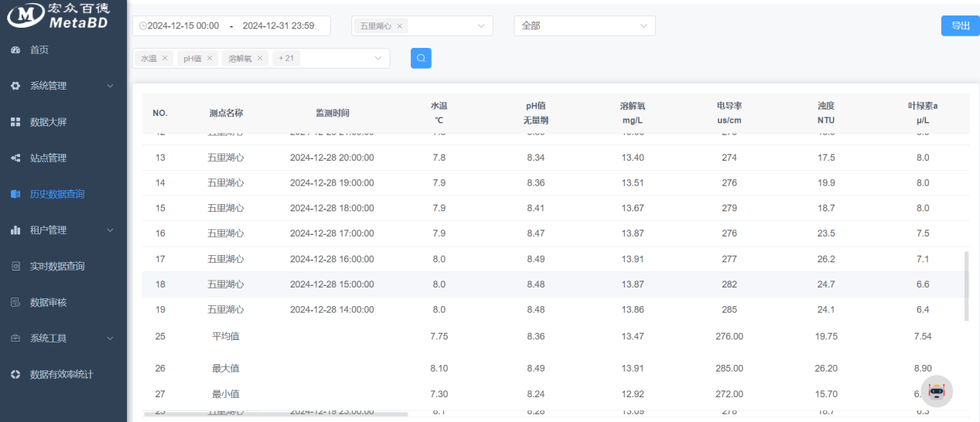Click the 首页 dashboard icon
This screenshot has height=422, width=980.
(x=15, y=49)
